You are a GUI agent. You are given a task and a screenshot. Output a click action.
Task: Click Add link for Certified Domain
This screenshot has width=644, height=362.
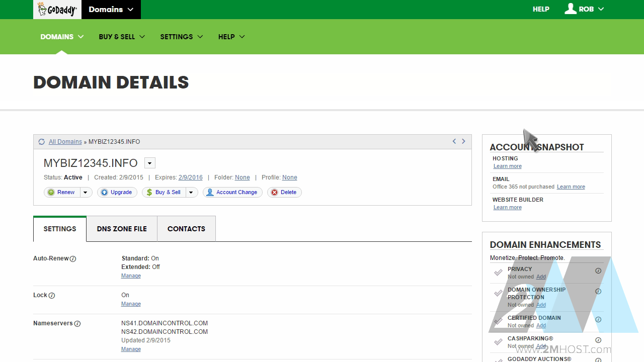click(541, 326)
